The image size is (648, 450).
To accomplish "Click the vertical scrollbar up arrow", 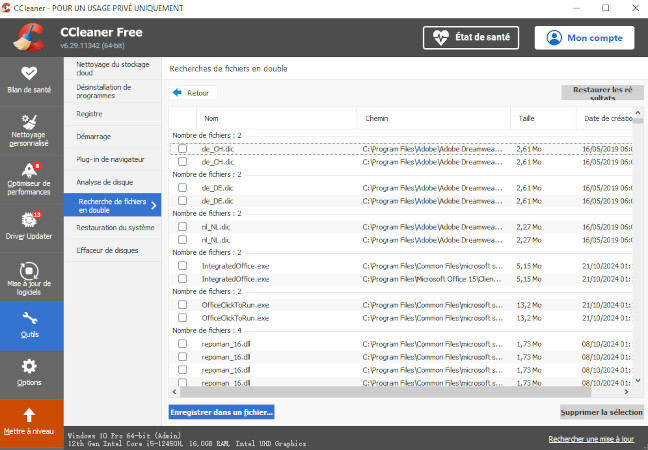I will tap(638, 112).
